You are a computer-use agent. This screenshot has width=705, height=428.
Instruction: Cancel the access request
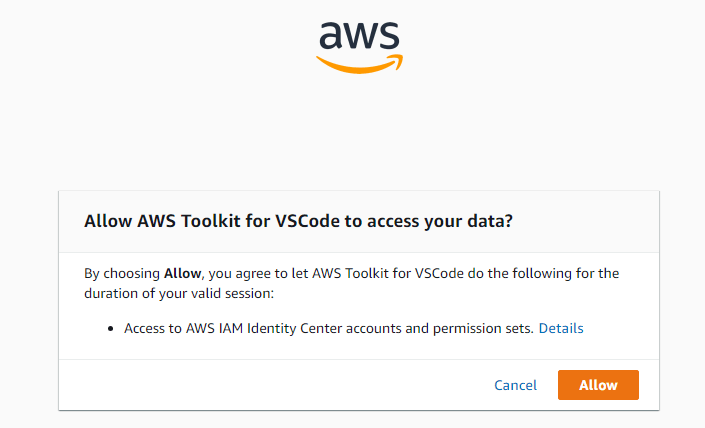click(515, 385)
